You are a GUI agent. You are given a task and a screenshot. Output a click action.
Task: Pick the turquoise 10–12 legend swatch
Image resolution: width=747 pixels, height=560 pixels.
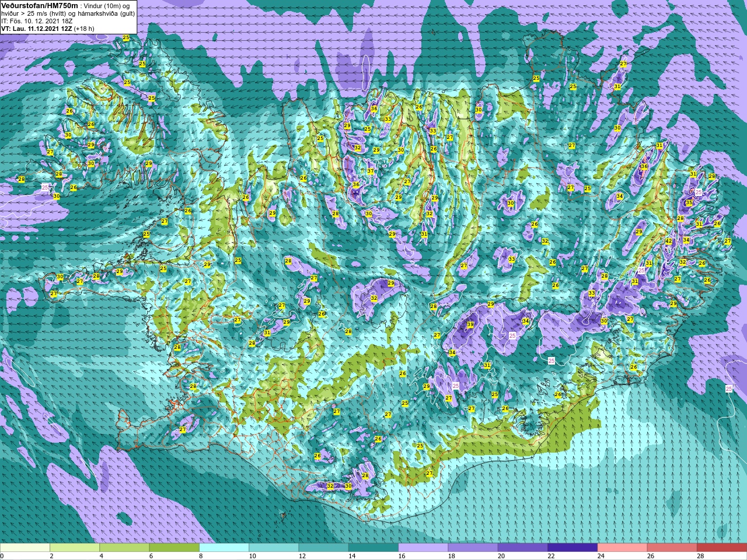pyautogui.click(x=274, y=548)
